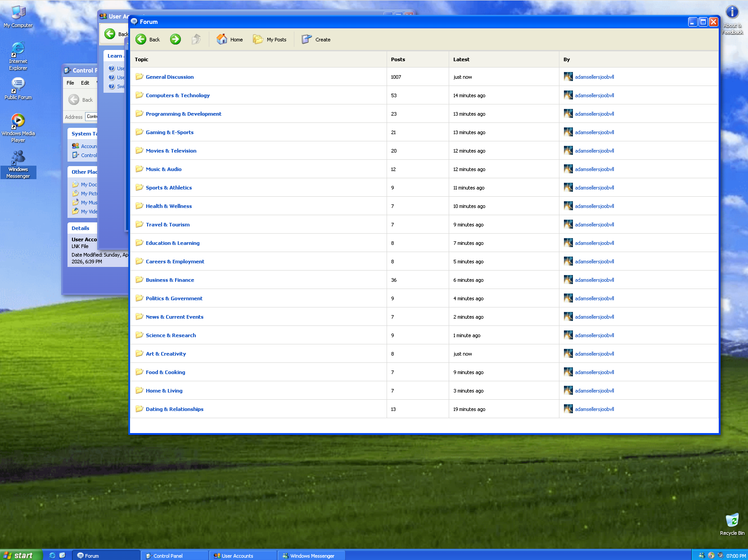This screenshot has height=560, width=748.
Task: Click the Edit menu in Control Panel
Action: point(85,83)
